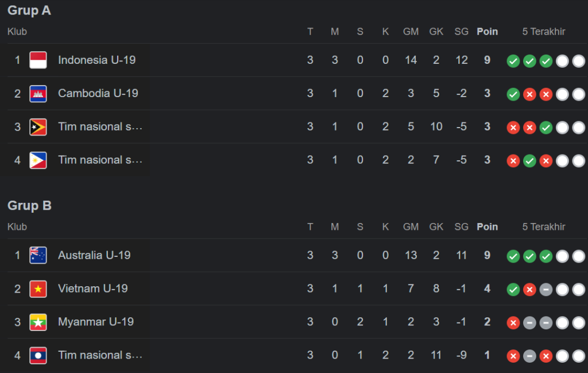
Task: Click Indonesia U-19's first green win icon
Action: [513, 61]
